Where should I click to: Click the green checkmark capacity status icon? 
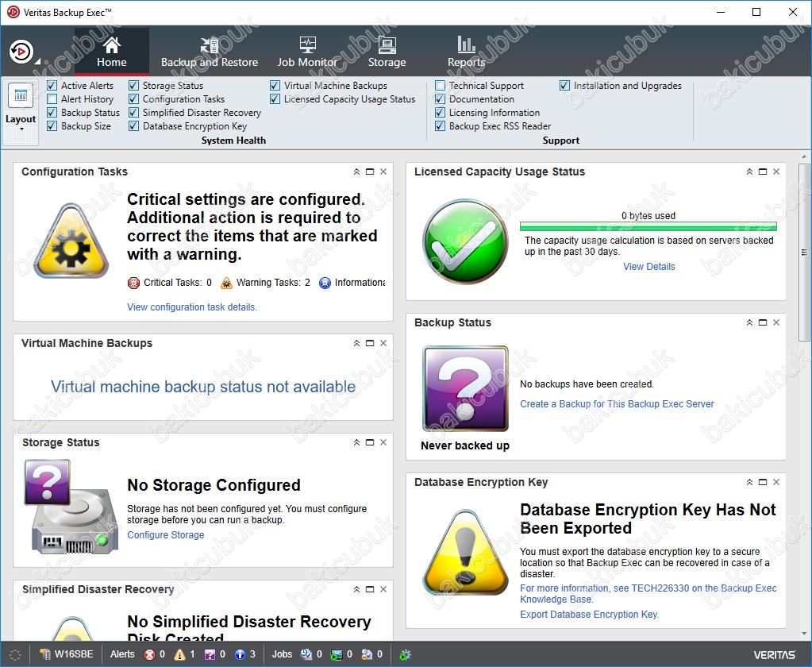(466, 241)
